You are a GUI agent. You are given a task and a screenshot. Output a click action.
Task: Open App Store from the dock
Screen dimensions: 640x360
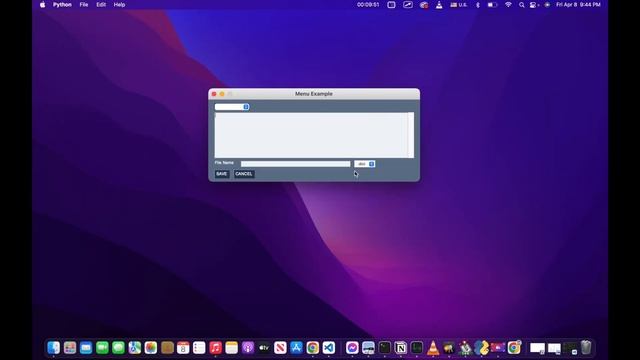[296, 348]
